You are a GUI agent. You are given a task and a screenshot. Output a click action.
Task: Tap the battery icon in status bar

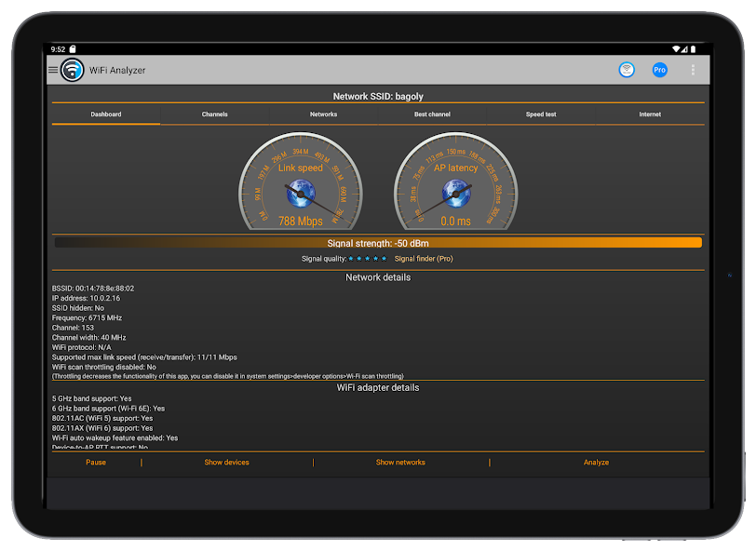[694, 48]
